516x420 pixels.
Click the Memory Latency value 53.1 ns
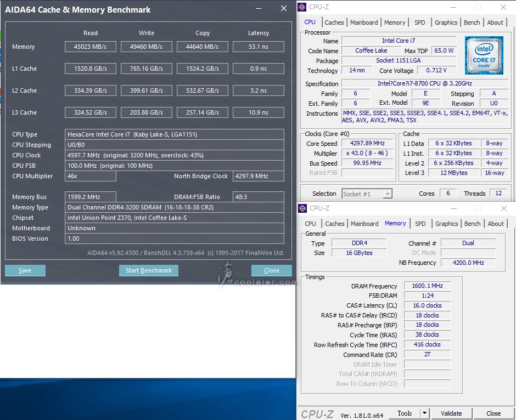(x=259, y=47)
